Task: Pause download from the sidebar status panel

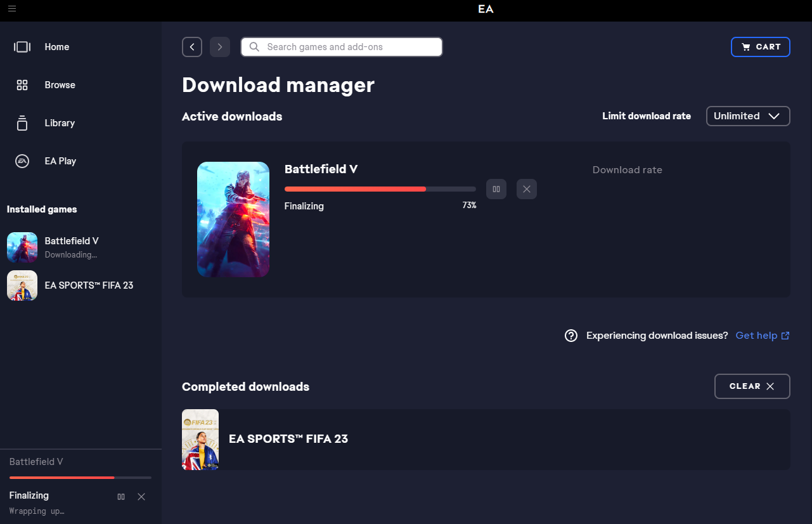Action: [x=121, y=497]
